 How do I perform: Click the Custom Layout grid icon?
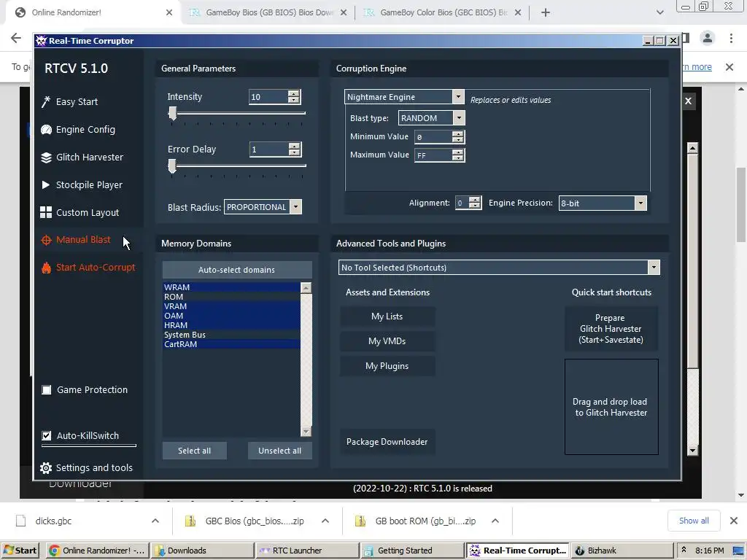pos(46,212)
